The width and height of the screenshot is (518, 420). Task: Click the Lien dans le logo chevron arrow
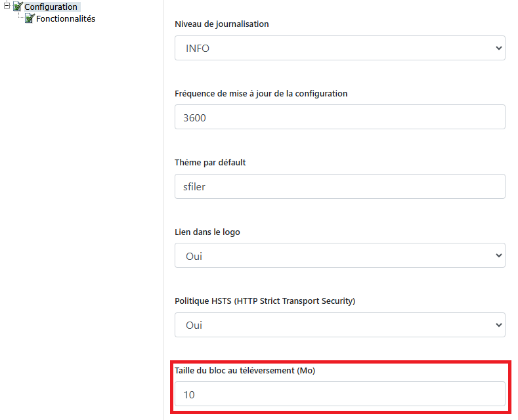(x=498, y=255)
